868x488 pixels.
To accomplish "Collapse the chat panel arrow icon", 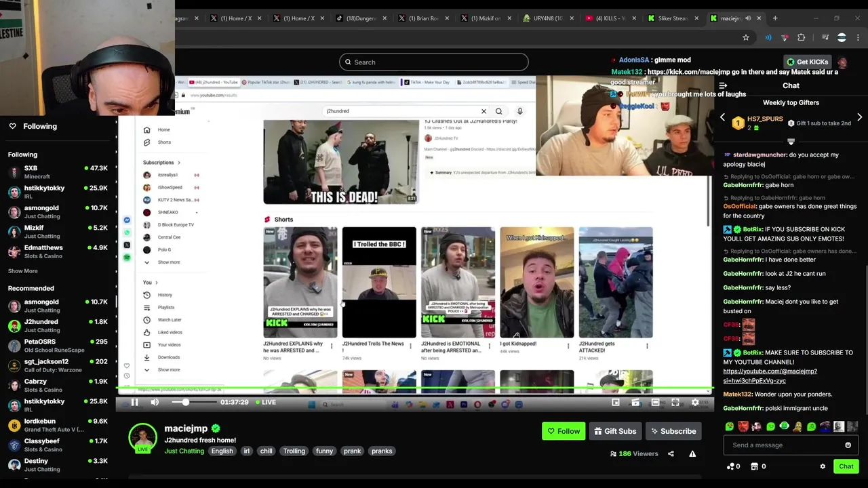I will [723, 85].
